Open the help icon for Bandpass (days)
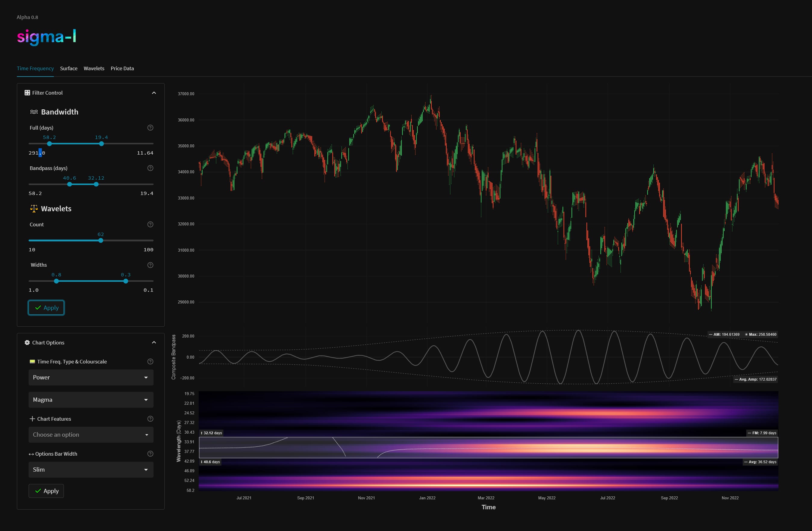This screenshot has height=531, width=812. coord(150,168)
